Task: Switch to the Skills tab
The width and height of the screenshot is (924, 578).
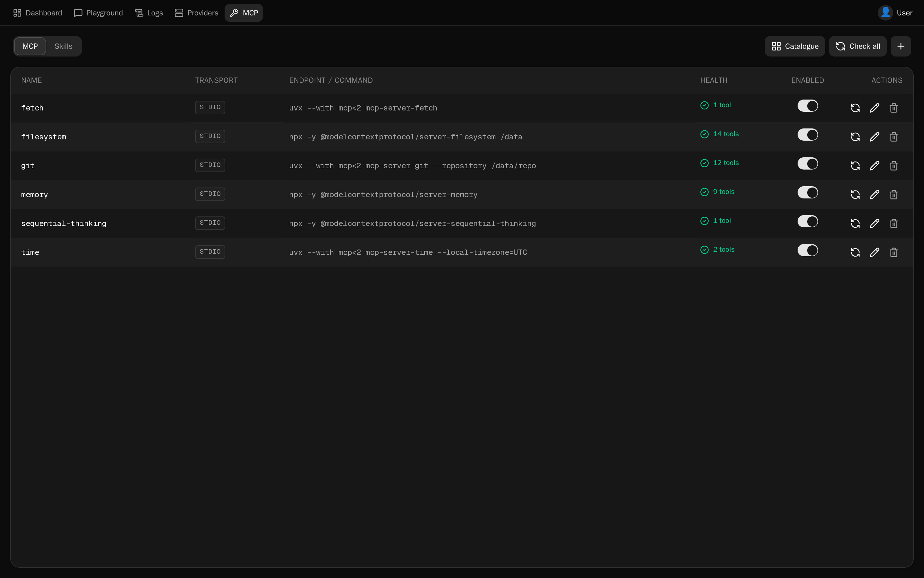Action: tap(64, 46)
